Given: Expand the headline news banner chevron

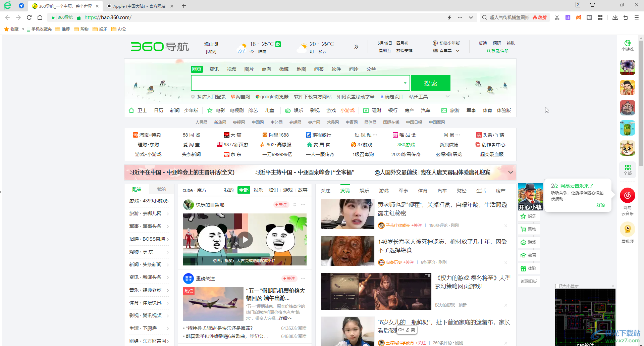Looking at the screenshot, I should pos(511,172).
